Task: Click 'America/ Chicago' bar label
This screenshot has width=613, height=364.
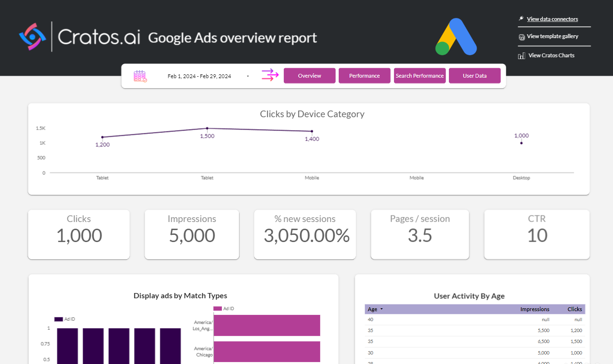Action: click(203, 352)
